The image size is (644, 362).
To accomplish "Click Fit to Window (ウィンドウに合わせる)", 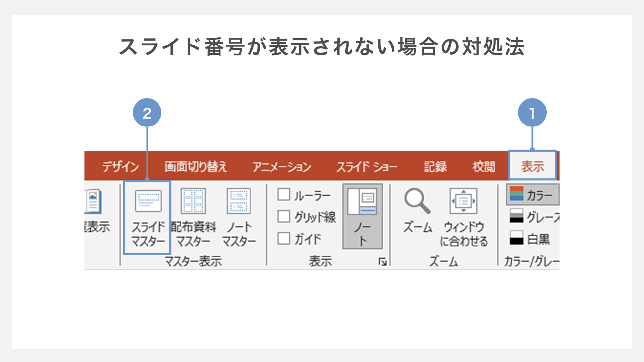I will [x=464, y=218].
